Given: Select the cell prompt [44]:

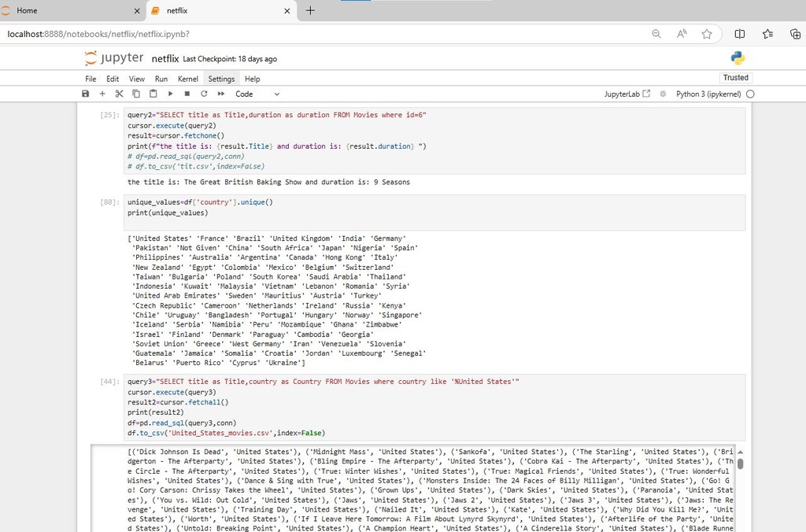Looking at the screenshot, I should (x=109, y=382).
